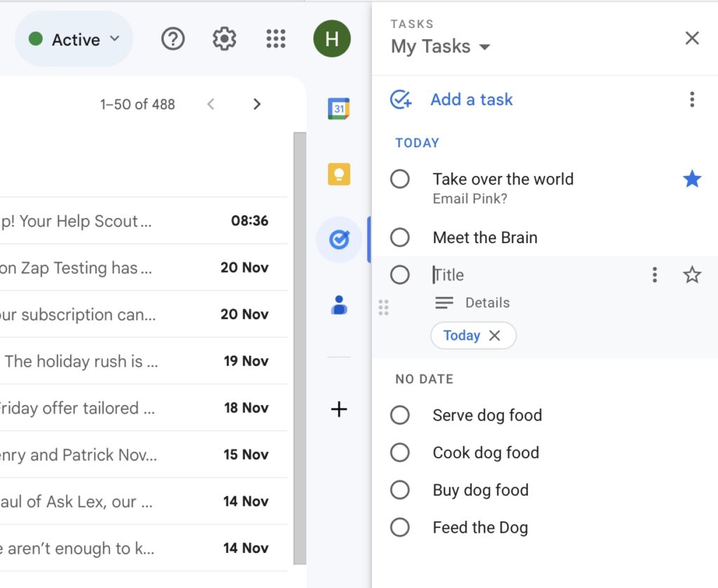Click the Title input field

point(533,275)
